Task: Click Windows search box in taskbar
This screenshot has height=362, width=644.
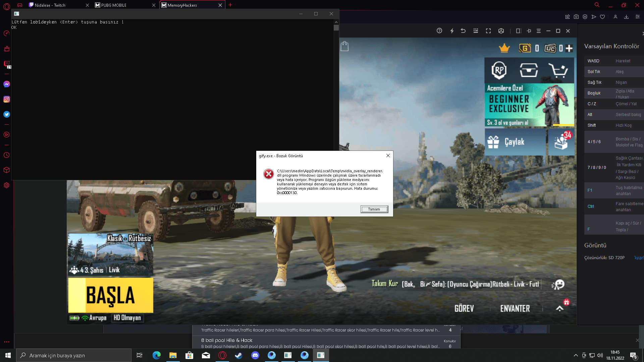Action: point(74,355)
